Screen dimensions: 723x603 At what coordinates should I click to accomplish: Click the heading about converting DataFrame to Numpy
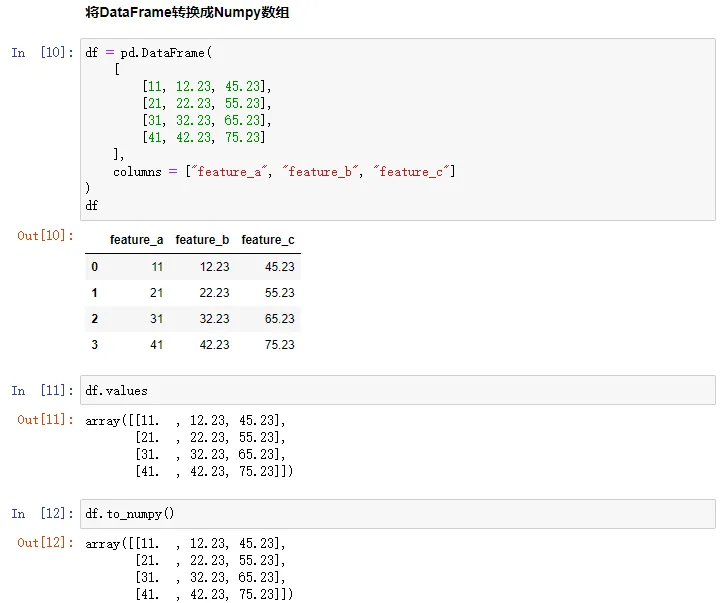point(188,14)
